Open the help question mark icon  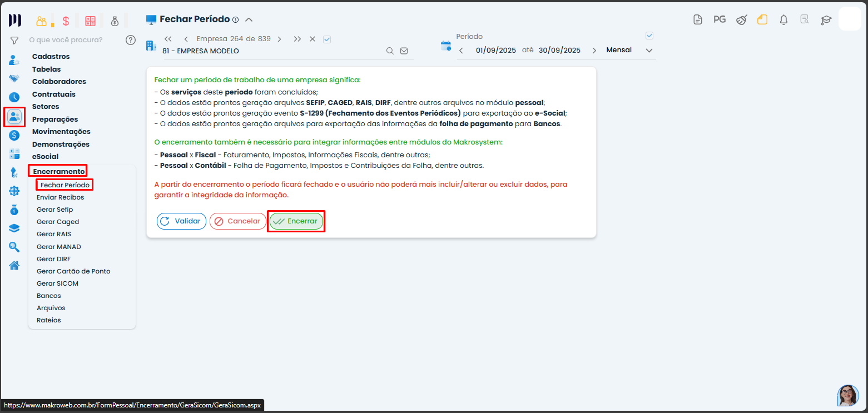pyautogui.click(x=131, y=40)
